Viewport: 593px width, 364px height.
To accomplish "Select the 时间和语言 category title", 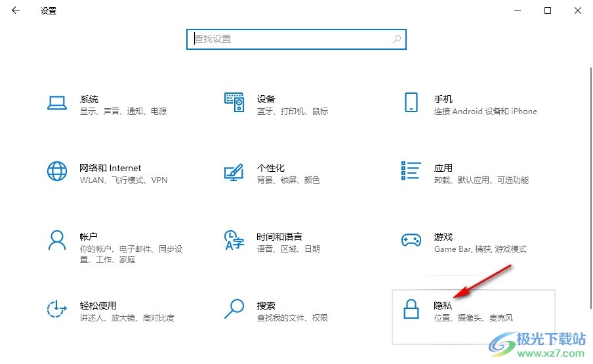I will pos(279,237).
